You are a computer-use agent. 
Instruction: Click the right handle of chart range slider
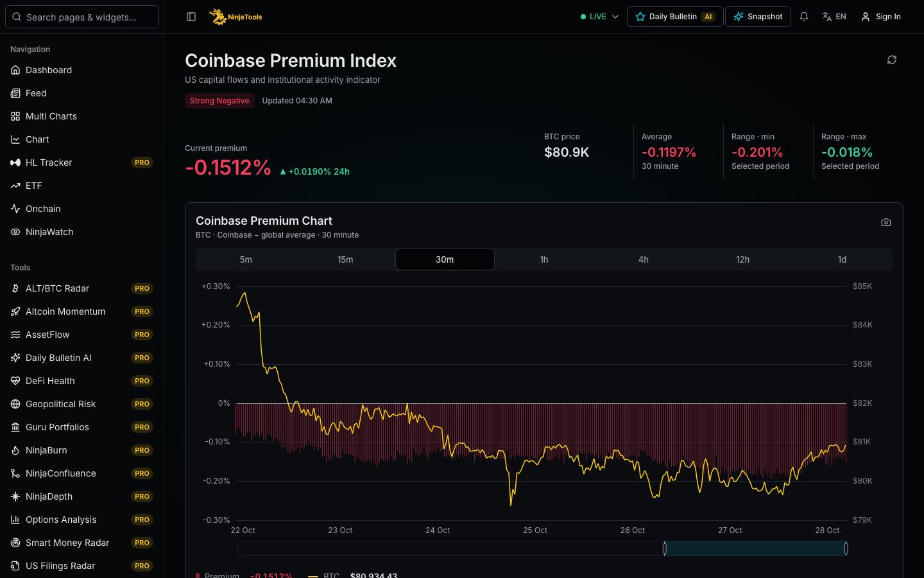(846, 548)
